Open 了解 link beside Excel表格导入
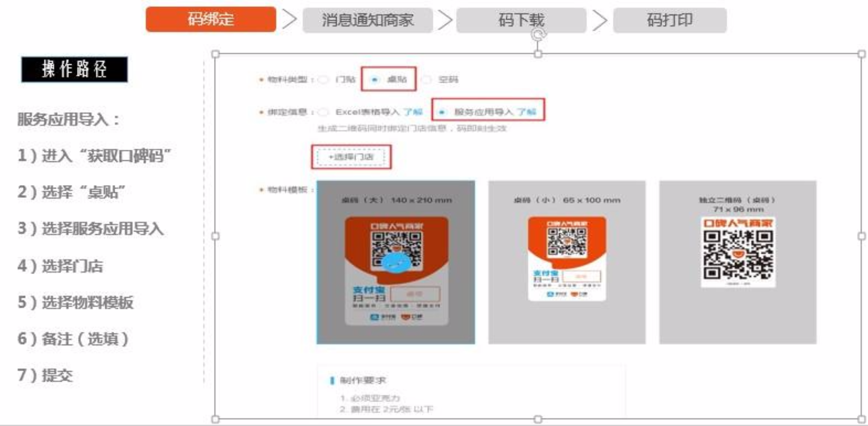This screenshot has width=868, height=426. point(412,112)
